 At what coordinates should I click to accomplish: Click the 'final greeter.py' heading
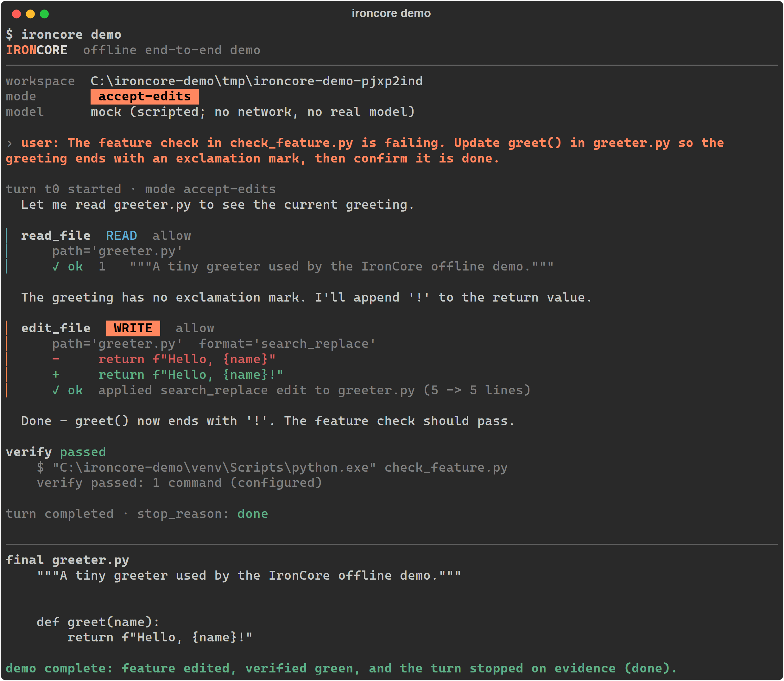click(67, 560)
